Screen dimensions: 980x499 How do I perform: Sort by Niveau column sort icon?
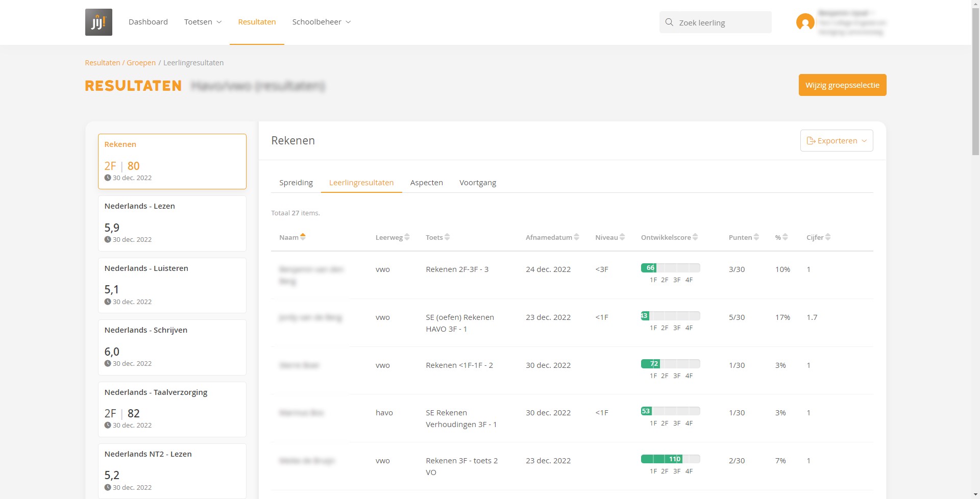click(622, 237)
